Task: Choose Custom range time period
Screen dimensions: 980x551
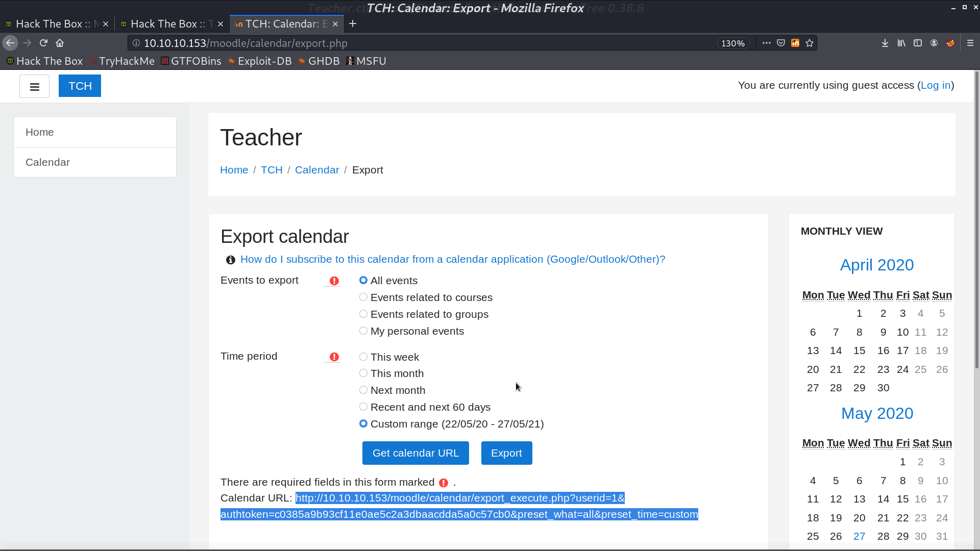Action: 363,423
